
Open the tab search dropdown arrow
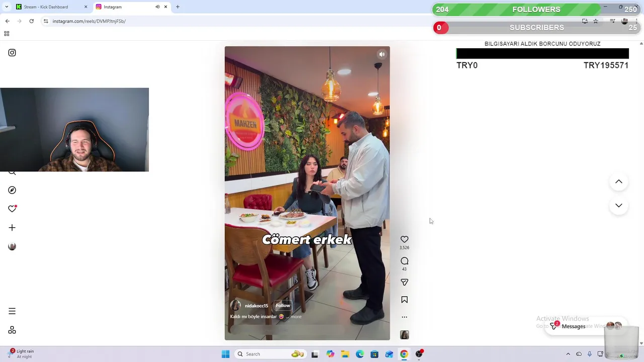[7, 7]
